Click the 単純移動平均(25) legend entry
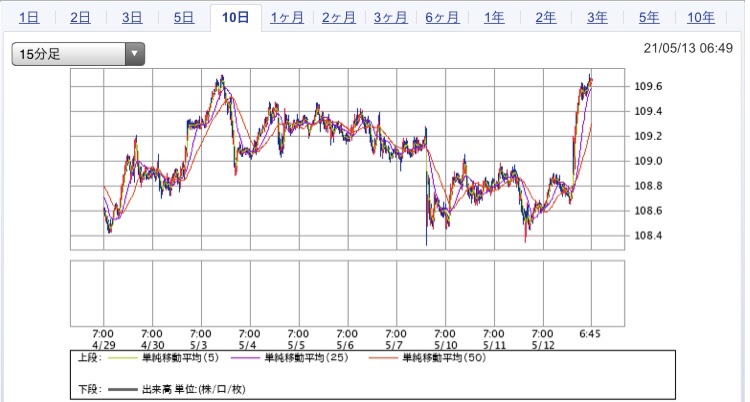 [307, 357]
